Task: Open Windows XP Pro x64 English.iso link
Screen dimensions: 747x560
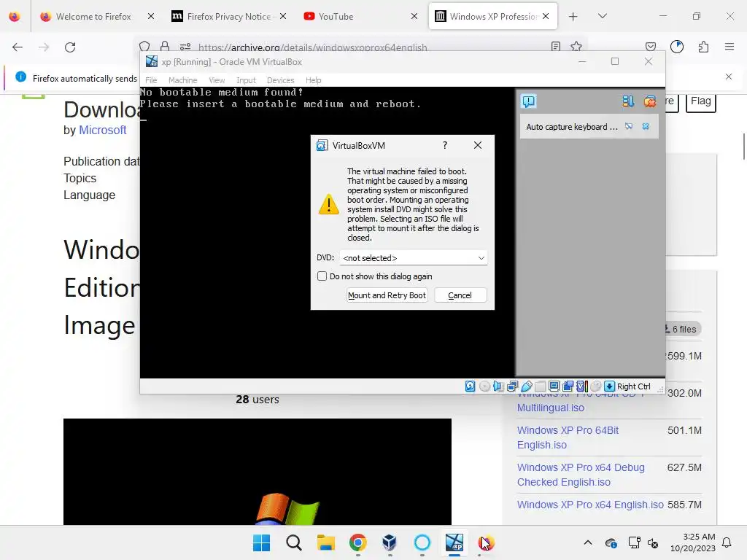Action: pos(590,505)
